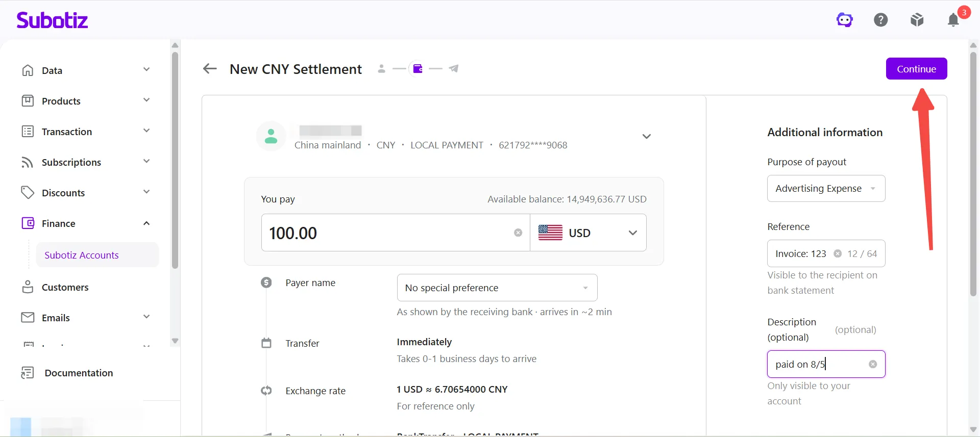Open the USD currency dropdown
Screen dimensions: 980x437
pyautogui.click(x=588, y=233)
